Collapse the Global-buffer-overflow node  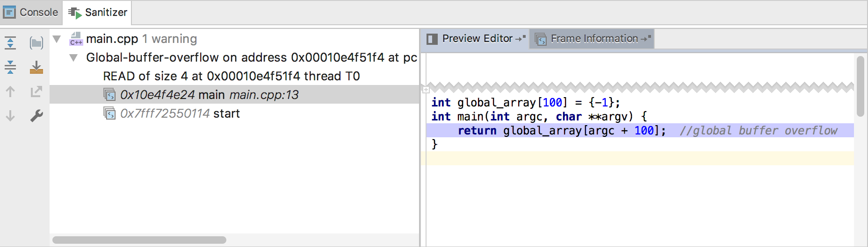pyautogui.click(x=73, y=57)
